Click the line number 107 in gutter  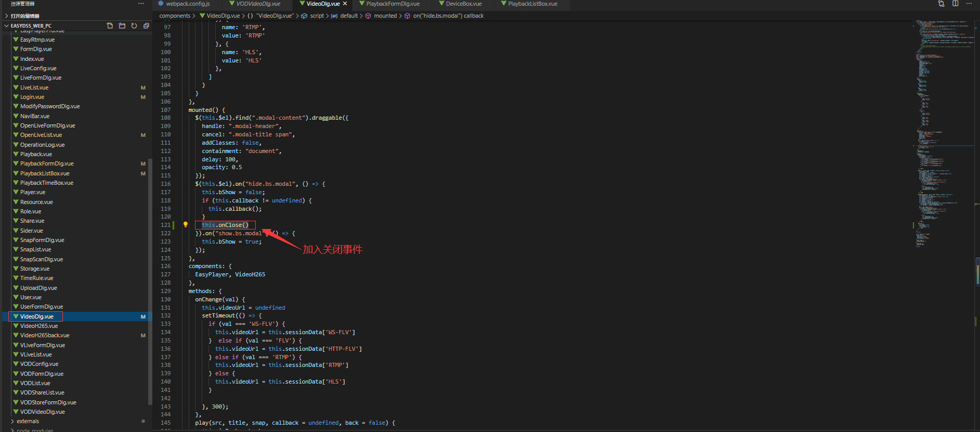(x=165, y=110)
